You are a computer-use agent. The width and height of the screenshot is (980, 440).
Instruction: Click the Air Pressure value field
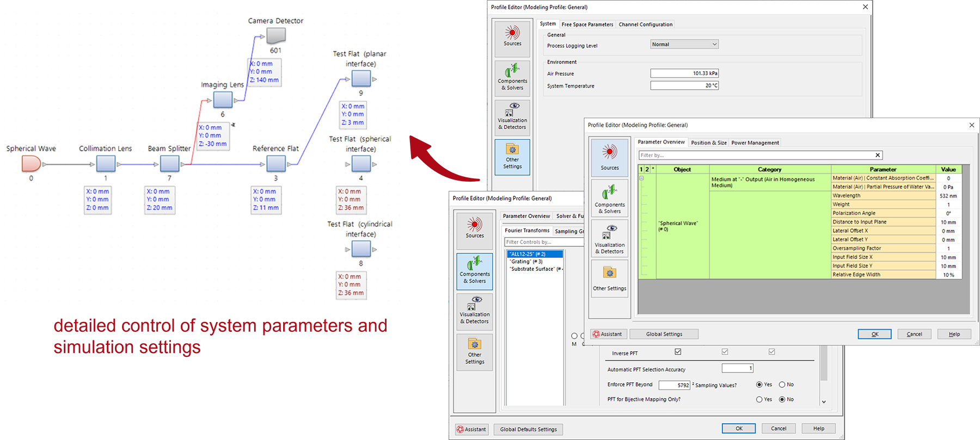[684, 73]
